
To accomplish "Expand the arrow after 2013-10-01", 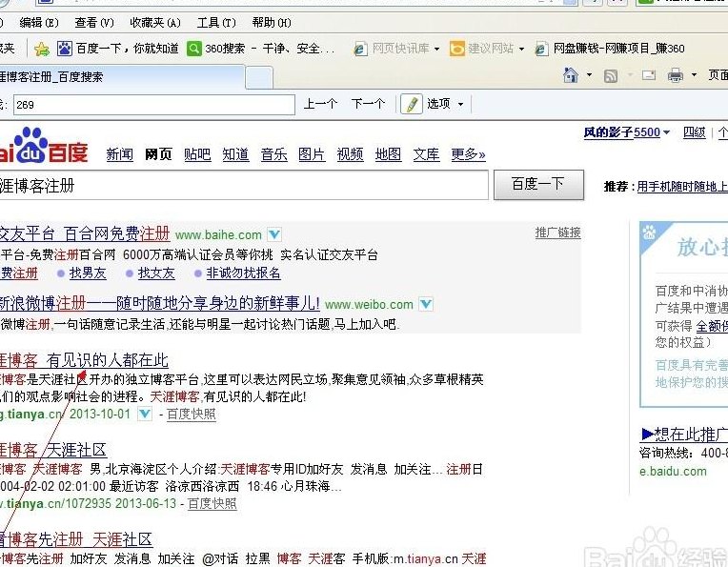I will tap(145, 414).
